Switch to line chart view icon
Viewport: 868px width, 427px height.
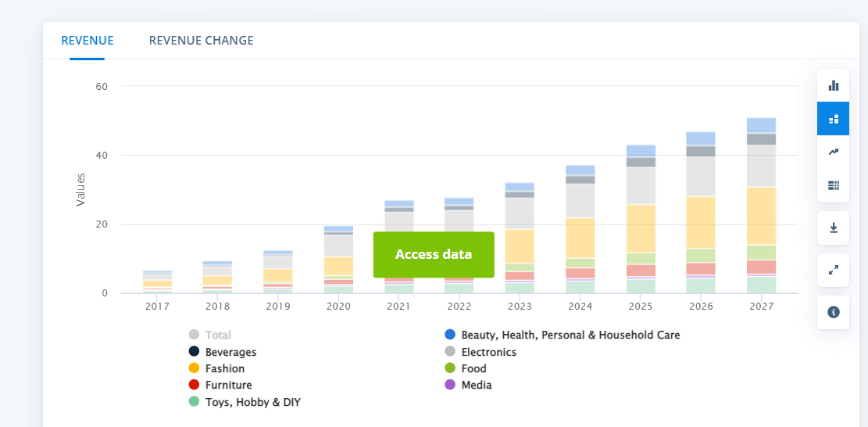[833, 152]
